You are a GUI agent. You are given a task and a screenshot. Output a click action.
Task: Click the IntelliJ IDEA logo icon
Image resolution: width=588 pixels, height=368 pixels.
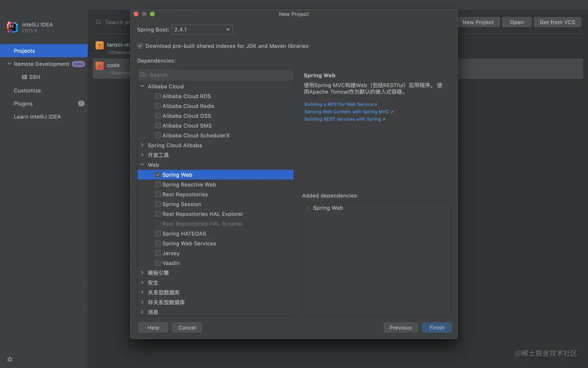pos(12,27)
